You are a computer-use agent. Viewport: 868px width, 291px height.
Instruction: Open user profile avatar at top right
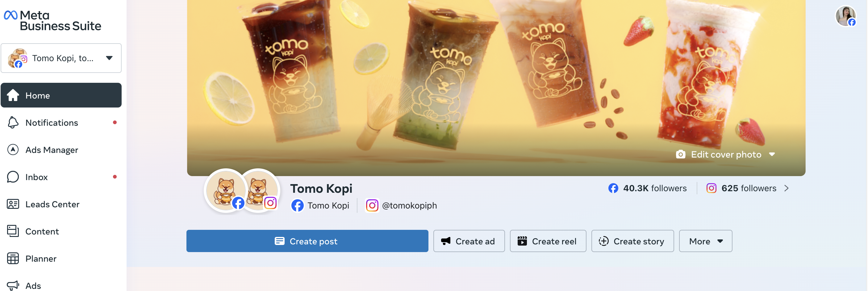845,16
